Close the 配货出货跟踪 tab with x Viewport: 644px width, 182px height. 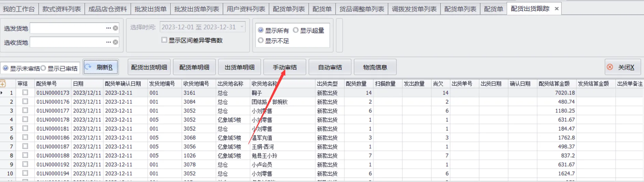coord(557,9)
